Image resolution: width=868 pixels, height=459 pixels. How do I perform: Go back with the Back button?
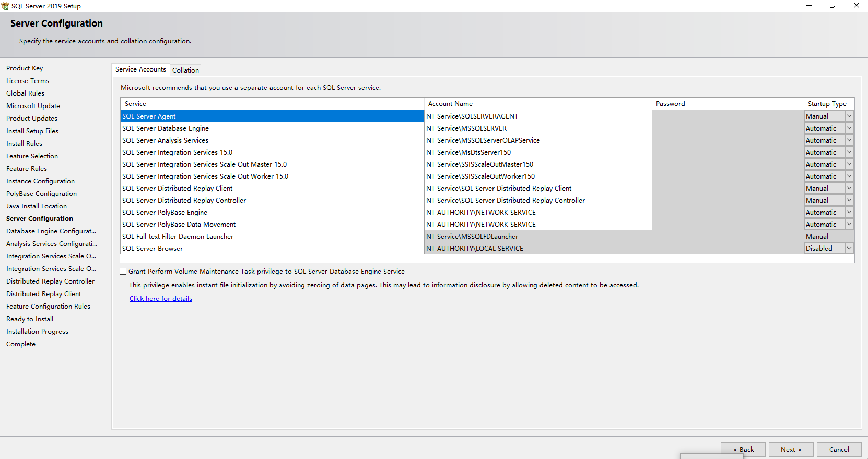743,450
